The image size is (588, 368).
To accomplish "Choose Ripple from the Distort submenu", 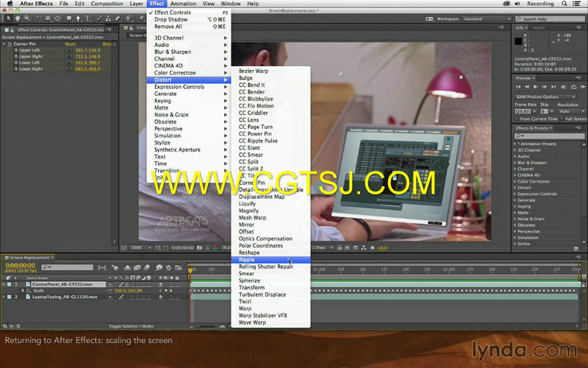I will tap(270, 260).
